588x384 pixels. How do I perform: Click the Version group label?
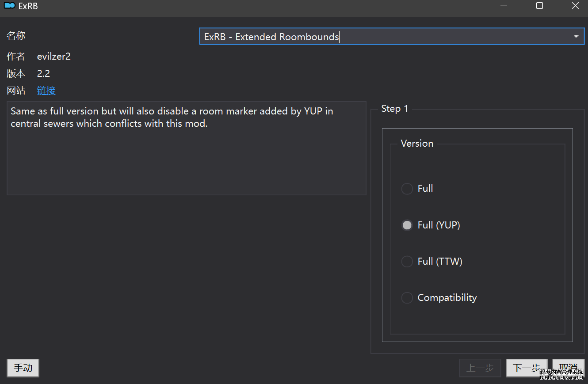417,144
